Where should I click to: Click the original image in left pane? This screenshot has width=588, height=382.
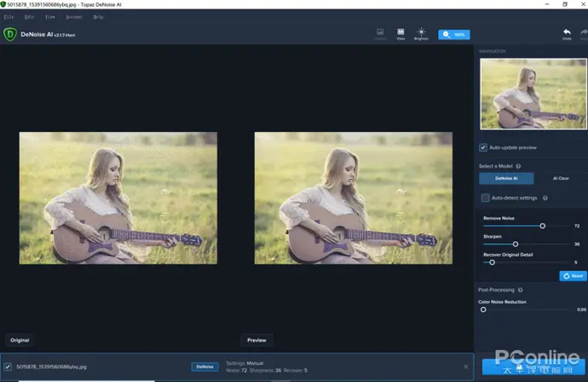tap(118, 198)
